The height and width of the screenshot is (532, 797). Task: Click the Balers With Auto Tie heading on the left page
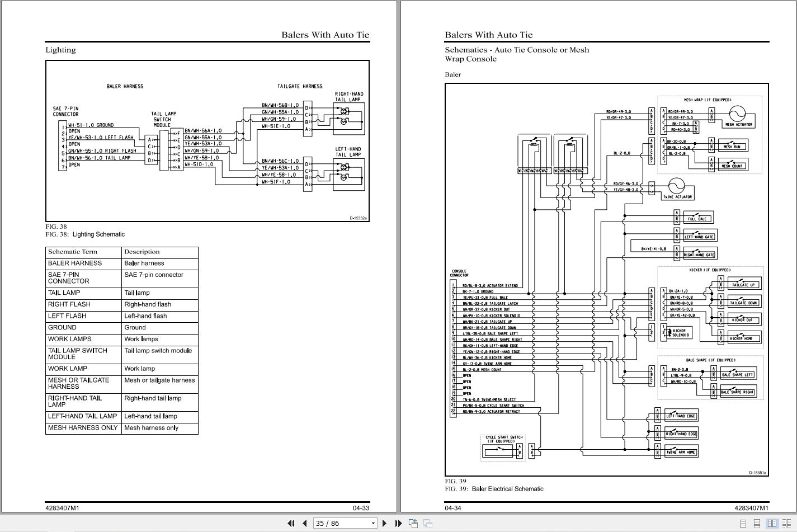(x=326, y=35)
